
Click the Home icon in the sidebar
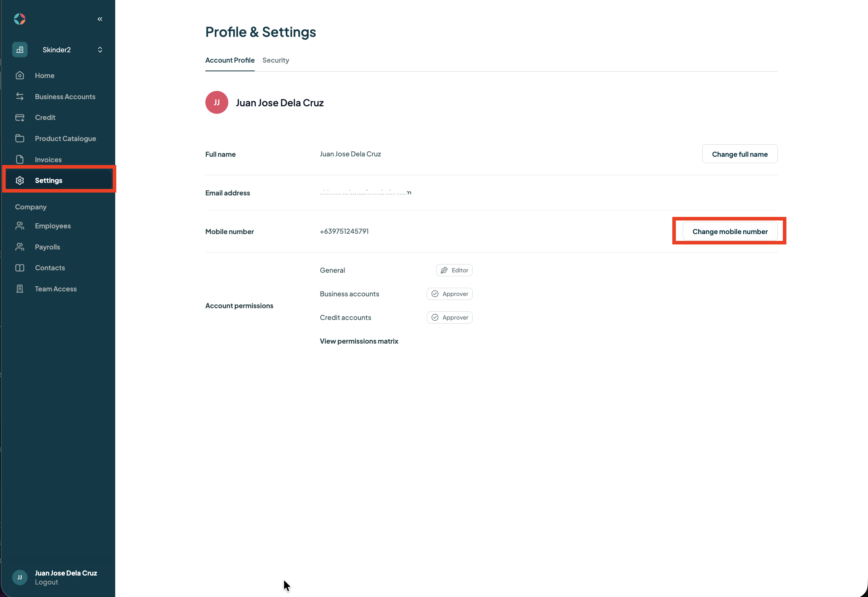(20, 76)
